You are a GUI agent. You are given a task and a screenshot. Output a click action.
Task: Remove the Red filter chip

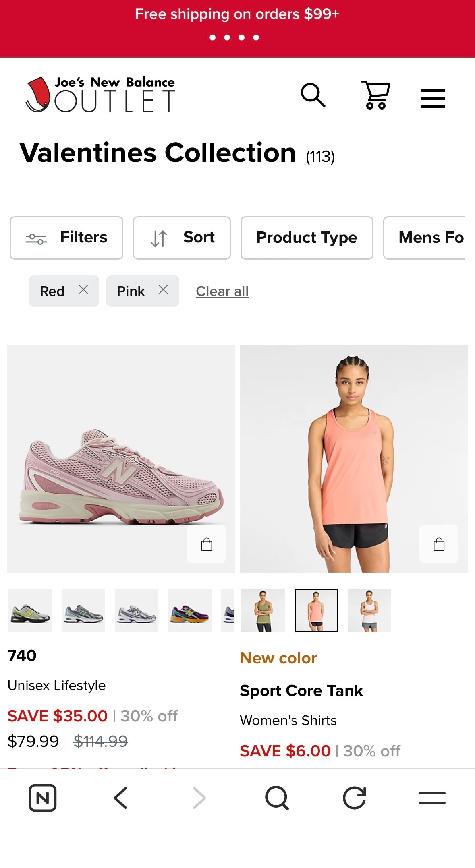pyautogui.click(x=83, y=290)
